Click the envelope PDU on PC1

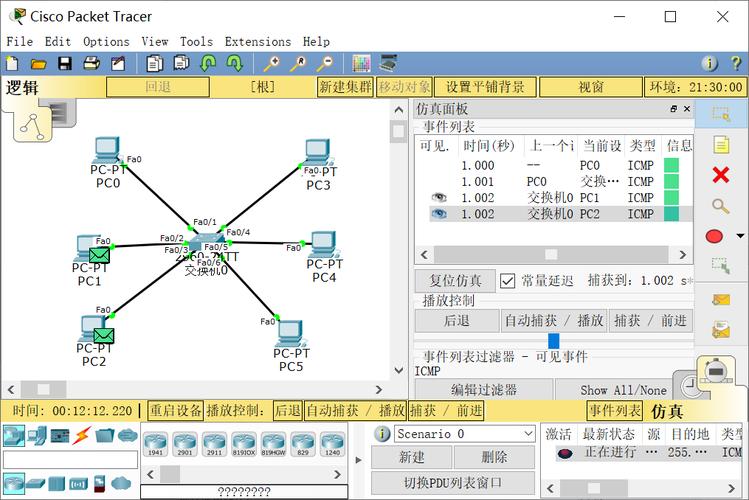(98, 255)
